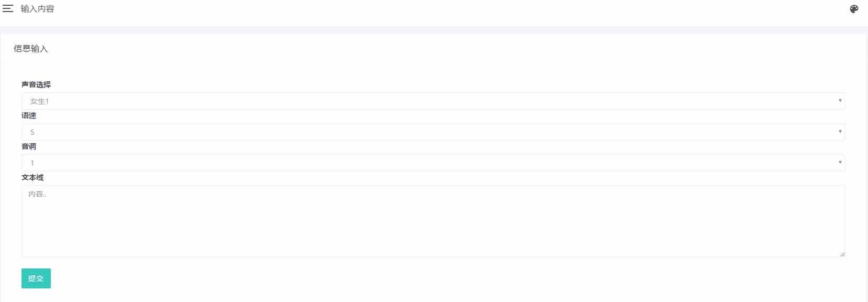Viewport: 868px width, 302px height.
Task: Open the theme palette icon
Action: (854, 9)
